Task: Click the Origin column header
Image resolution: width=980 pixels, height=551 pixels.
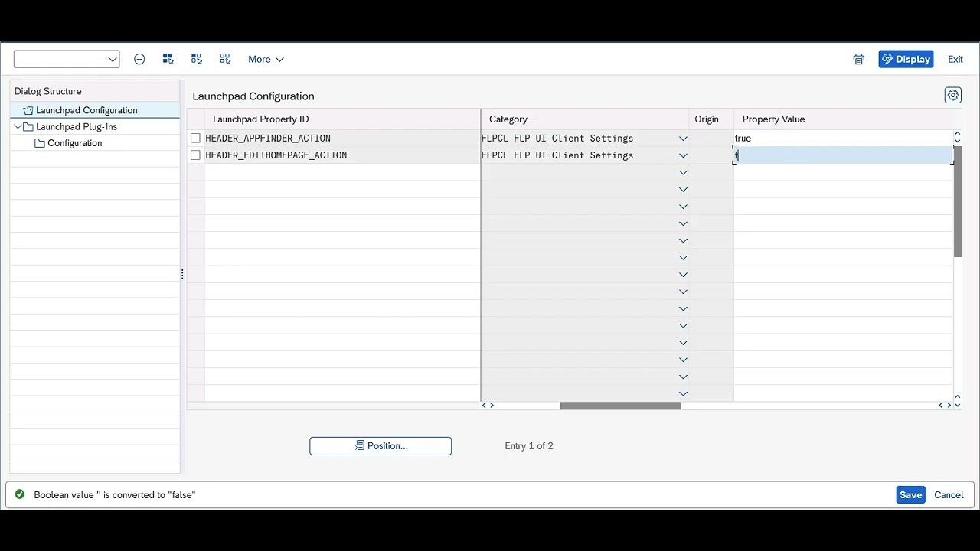Action: click(711, 119)
